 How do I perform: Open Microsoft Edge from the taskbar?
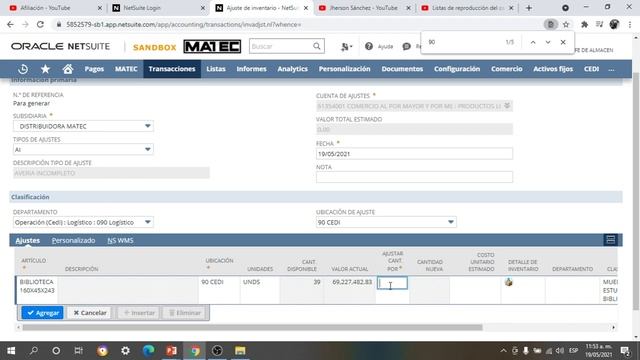[x=149, y=351]
